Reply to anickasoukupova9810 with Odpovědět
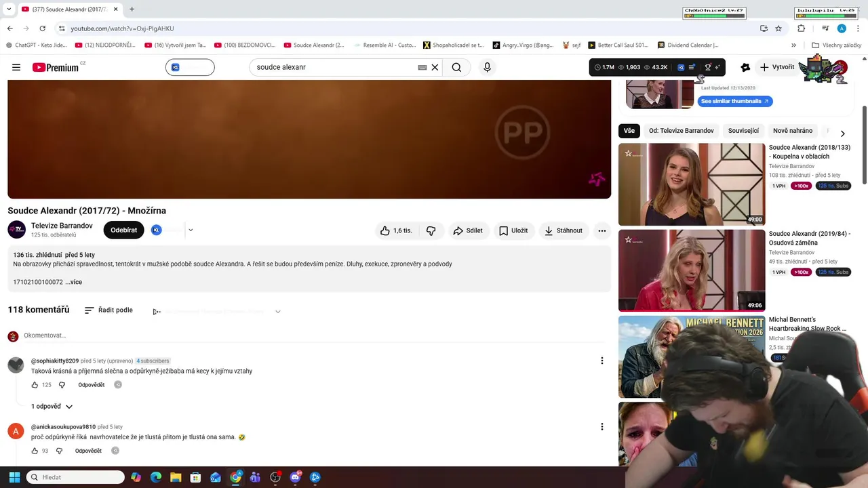Viewport: 868px width, 488px height. click(88, 451)
